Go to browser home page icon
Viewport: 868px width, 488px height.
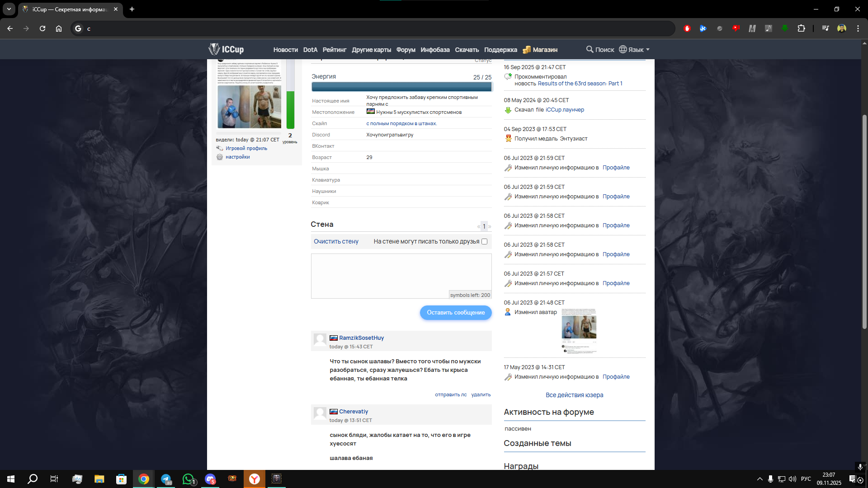(59, 28)
